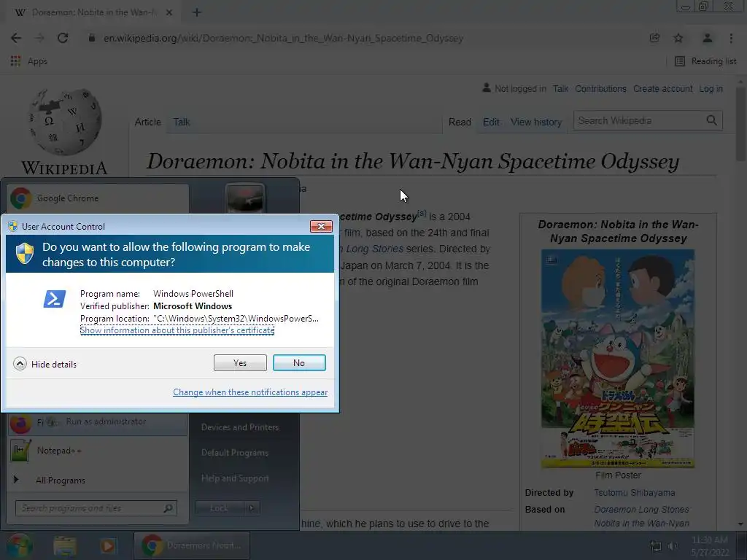747x560 pixels.
Task: Switch to the Article tab
Action: 147,122
